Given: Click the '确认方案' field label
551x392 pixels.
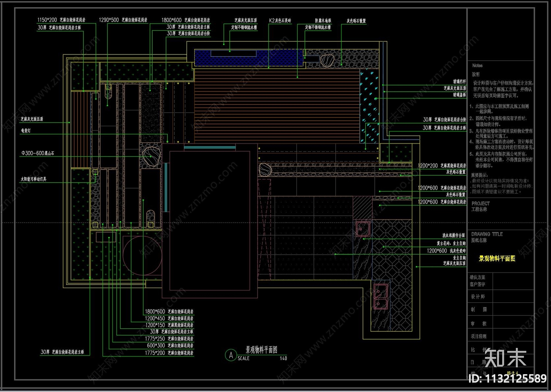Looking at the screenshot, I should coord(478,277).
